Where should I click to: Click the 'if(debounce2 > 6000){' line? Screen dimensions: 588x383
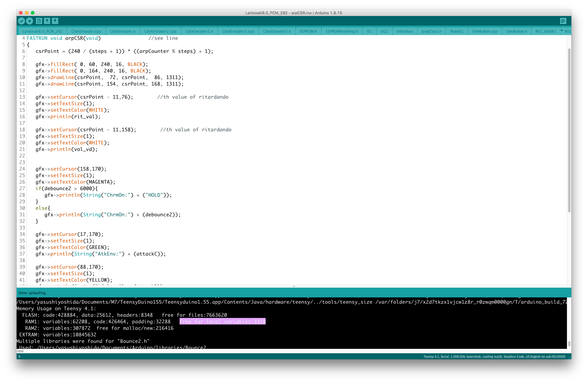pyautogui.click(x=66, y=188)
